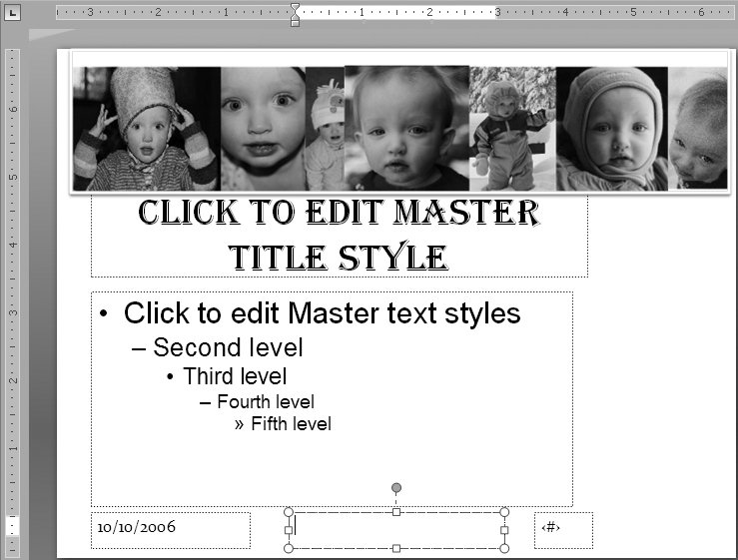738x560 pixels.
Task: Click the tab selector icon at ruler corner
Action: point(13,13)
